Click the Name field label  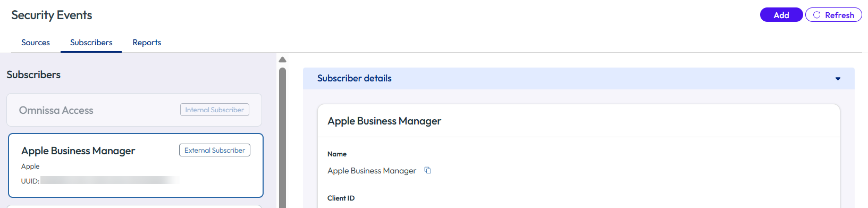(x=337, y=154)
